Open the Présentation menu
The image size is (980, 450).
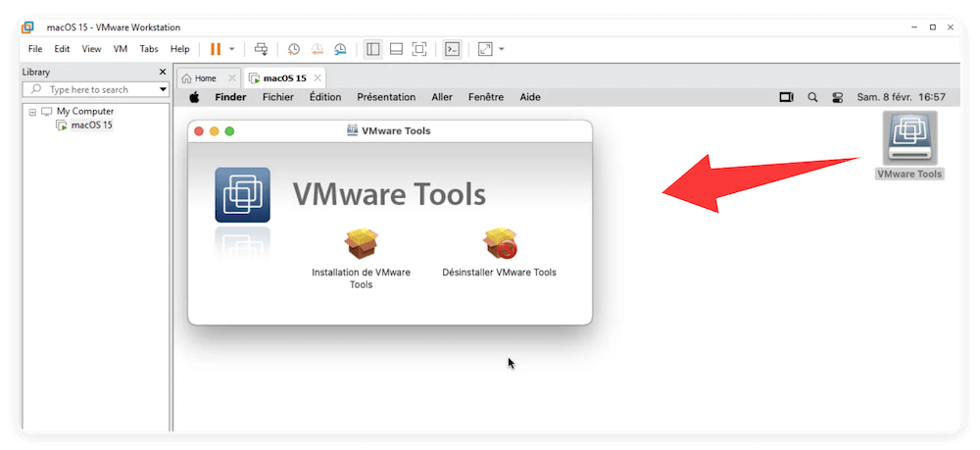point(386,97)
